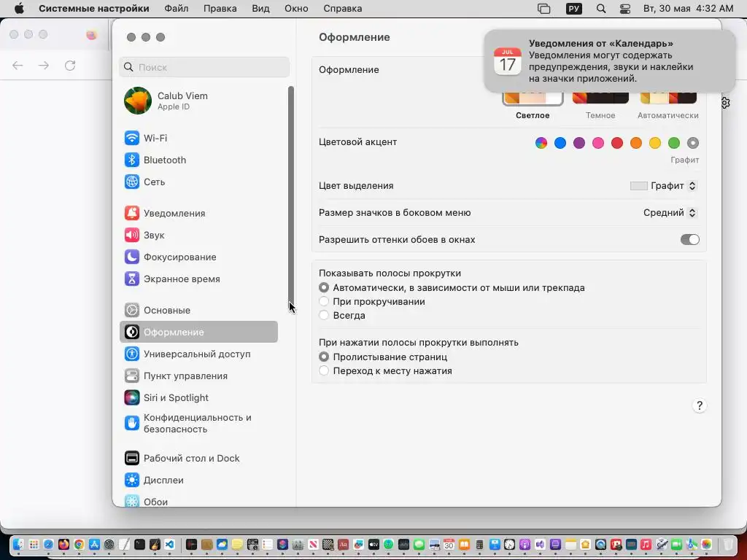Switch the РУ input source
Screen dimensions: 747x560
click(573, 9)
